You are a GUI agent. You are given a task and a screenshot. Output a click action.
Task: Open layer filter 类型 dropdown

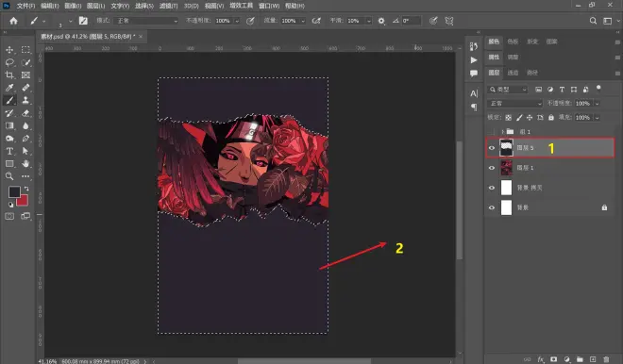tap(508, 90)
